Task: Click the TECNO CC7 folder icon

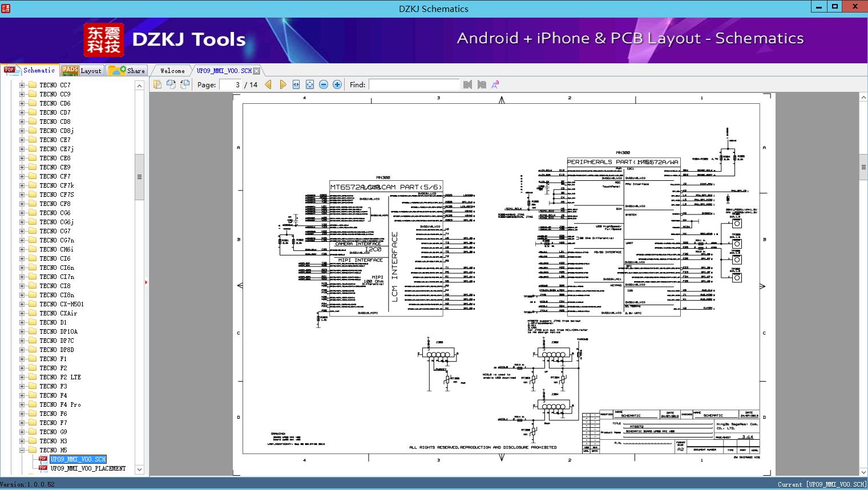Action: (x=33, y=85)
